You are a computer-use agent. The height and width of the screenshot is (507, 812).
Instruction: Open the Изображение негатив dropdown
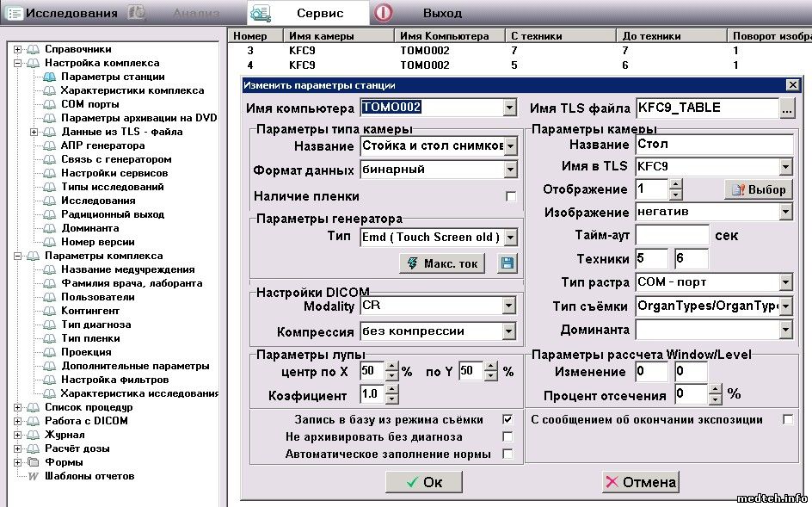(785, 212)
